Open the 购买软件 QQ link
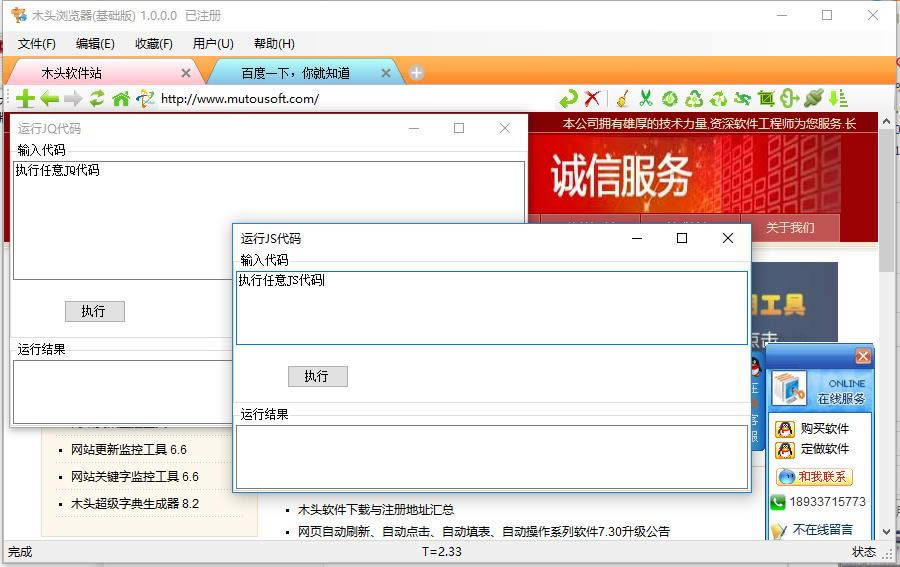The height and width of the screenshot is (567, 900). click(824, 429)
